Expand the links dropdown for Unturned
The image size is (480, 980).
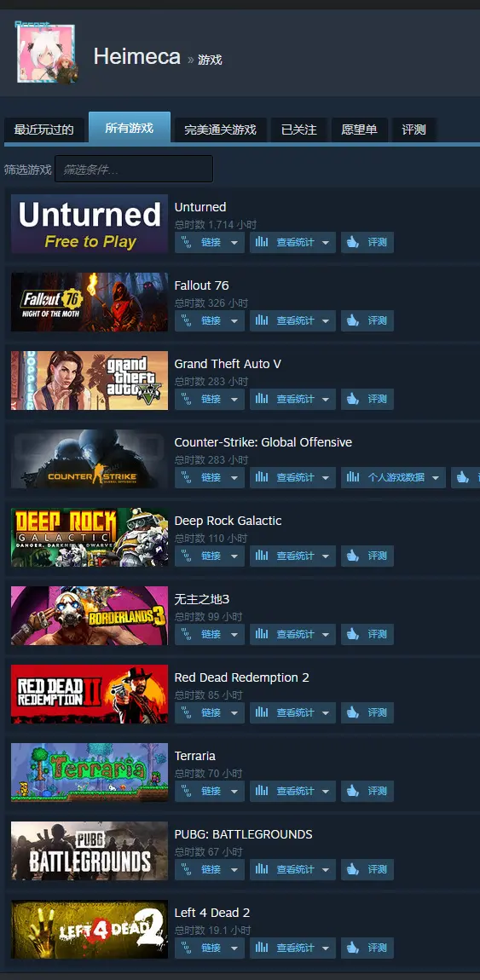point(234,243)
